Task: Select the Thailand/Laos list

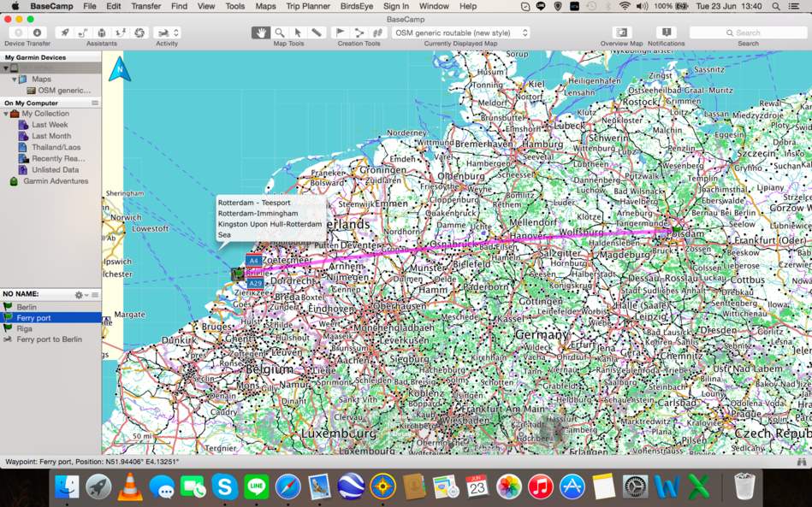Action: [x=56, y=147]
